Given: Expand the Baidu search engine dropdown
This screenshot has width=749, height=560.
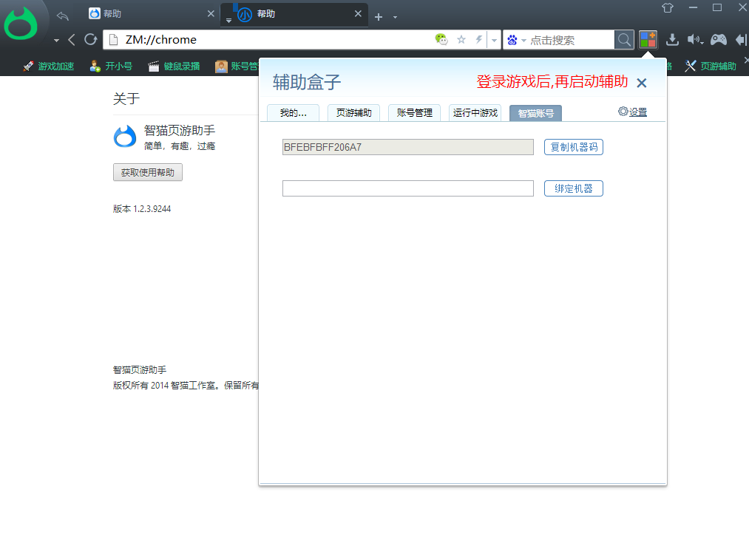Looking at the screenshot, I should tap(516, 40).
